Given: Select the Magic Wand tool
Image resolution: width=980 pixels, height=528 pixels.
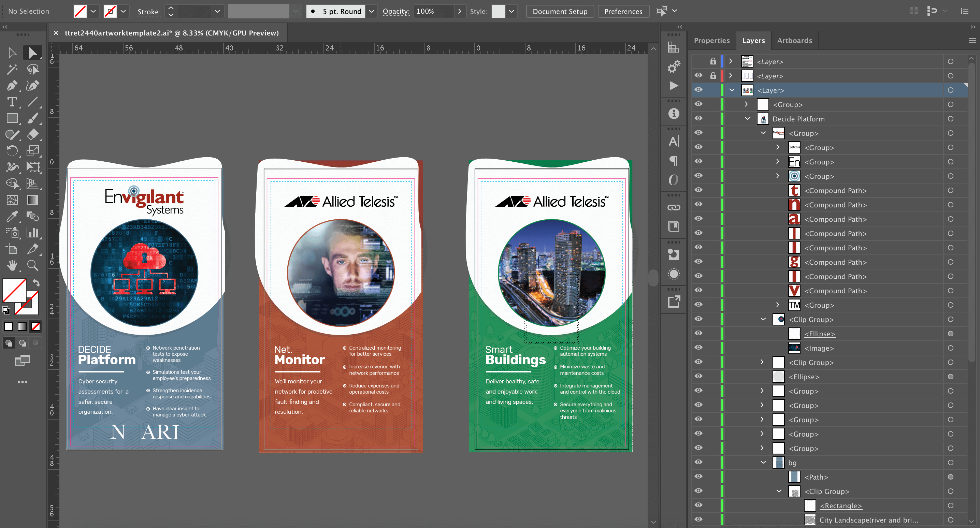Looking at the screenshot, I should pyautogui.click(x=12, y=69).
